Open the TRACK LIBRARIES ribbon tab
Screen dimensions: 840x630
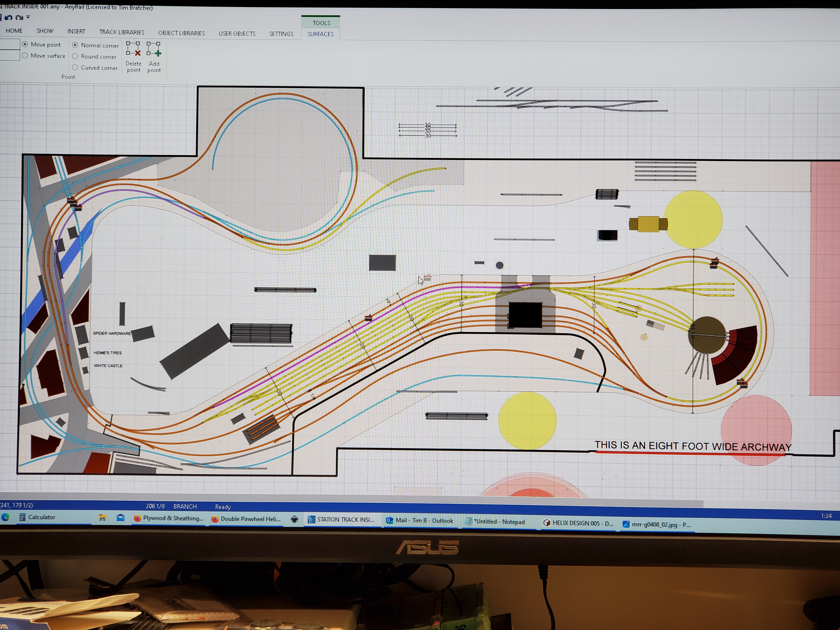(x=121, y=32)
